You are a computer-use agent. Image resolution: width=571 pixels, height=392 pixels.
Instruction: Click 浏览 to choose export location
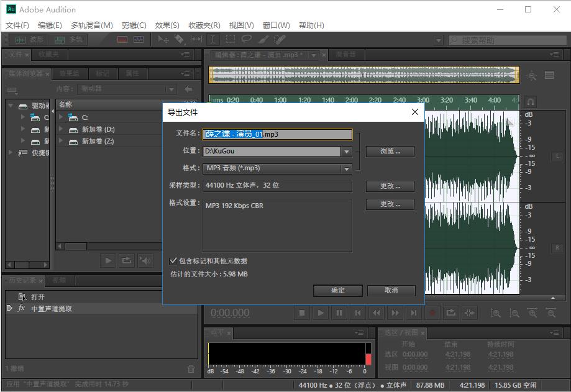click(x=390, y=151)
